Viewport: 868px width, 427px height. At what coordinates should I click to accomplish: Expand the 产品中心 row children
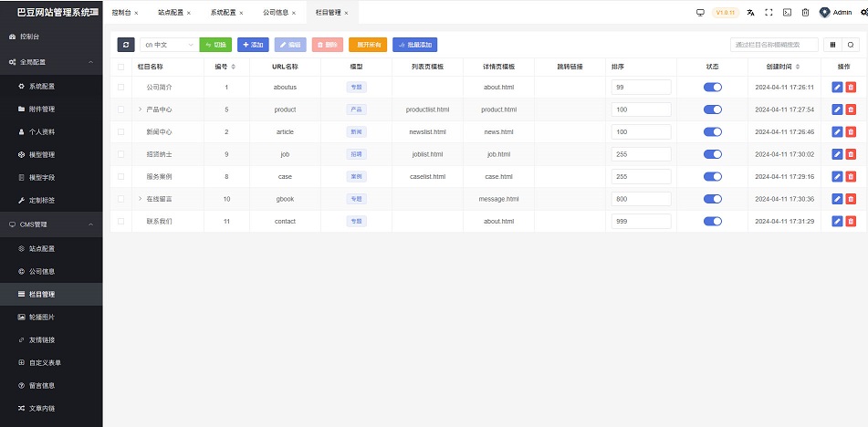click(140, 109)
